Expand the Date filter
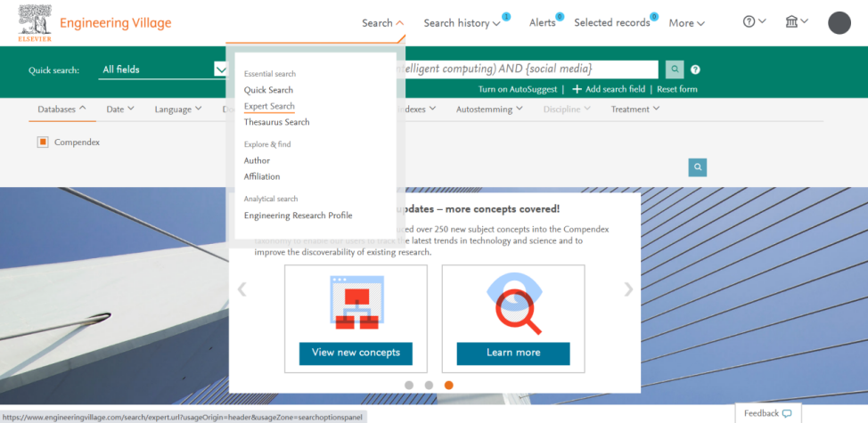 tap(120, 110)
